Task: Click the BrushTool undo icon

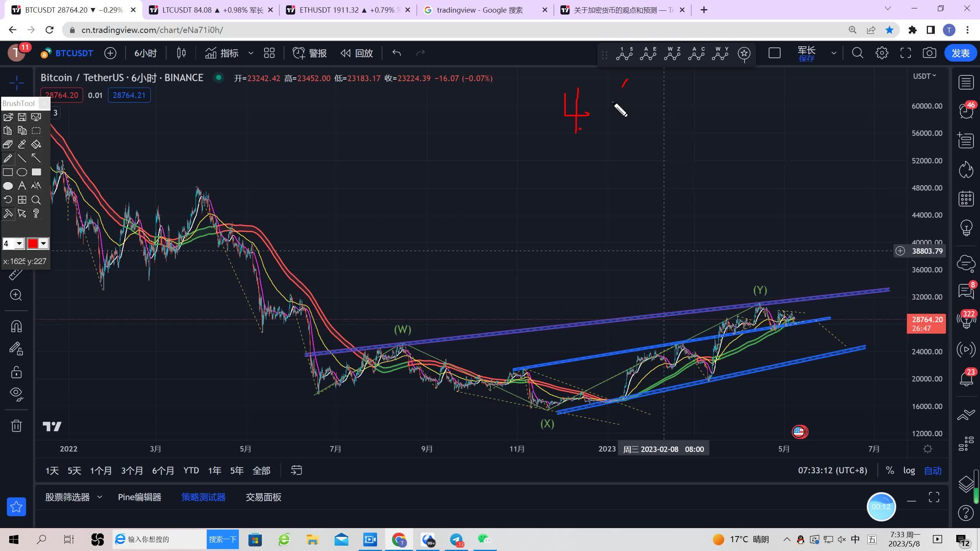Action: 8,200
